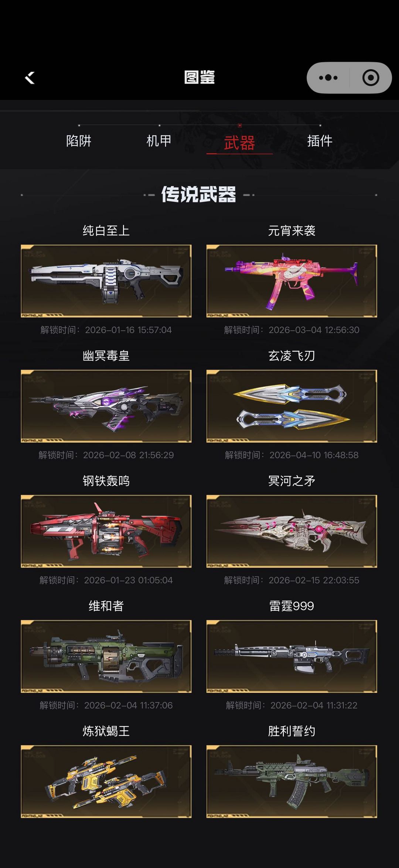View the 冥河之矛 bone rifle card

pos(291,531)
